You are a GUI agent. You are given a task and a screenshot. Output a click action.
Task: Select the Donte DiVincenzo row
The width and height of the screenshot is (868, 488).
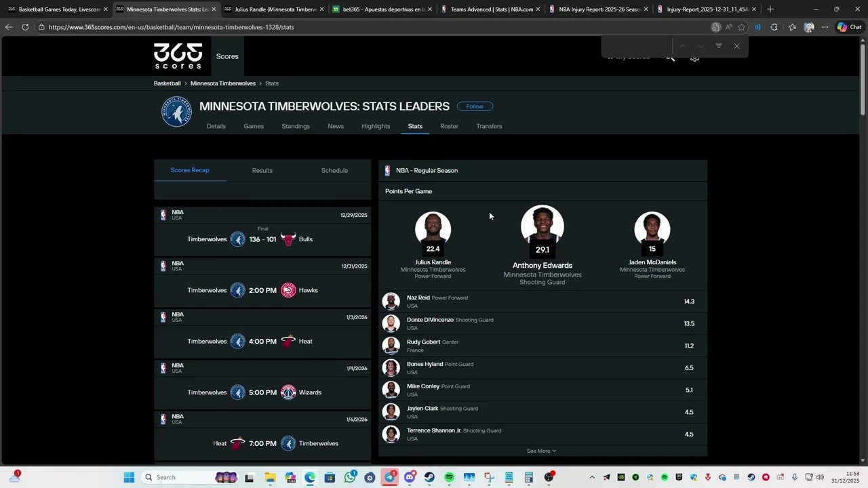[x=542, y=323]
